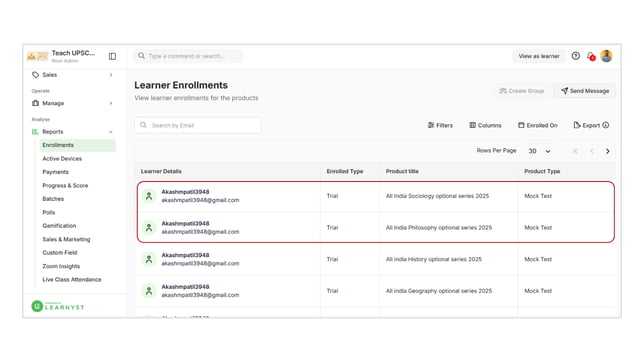Click the Manage briefcase icon
The image size is (644, 362).
35,103
